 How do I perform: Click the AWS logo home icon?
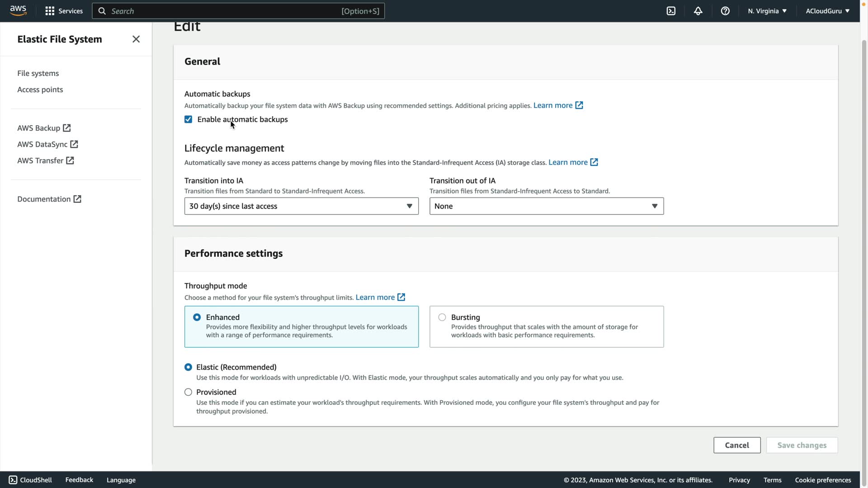point(18,10)
